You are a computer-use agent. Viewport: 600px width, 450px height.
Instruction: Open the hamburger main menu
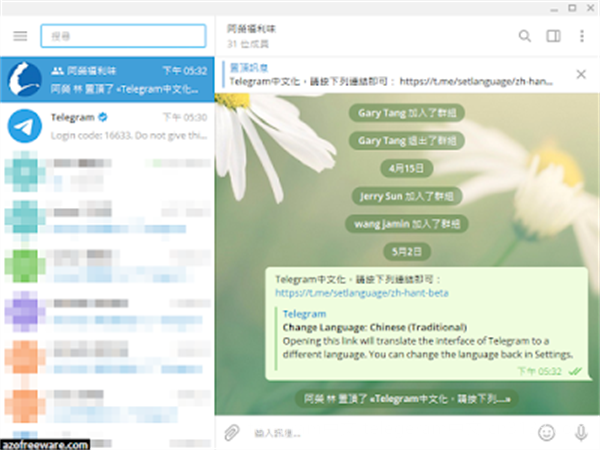coord(20,36)
